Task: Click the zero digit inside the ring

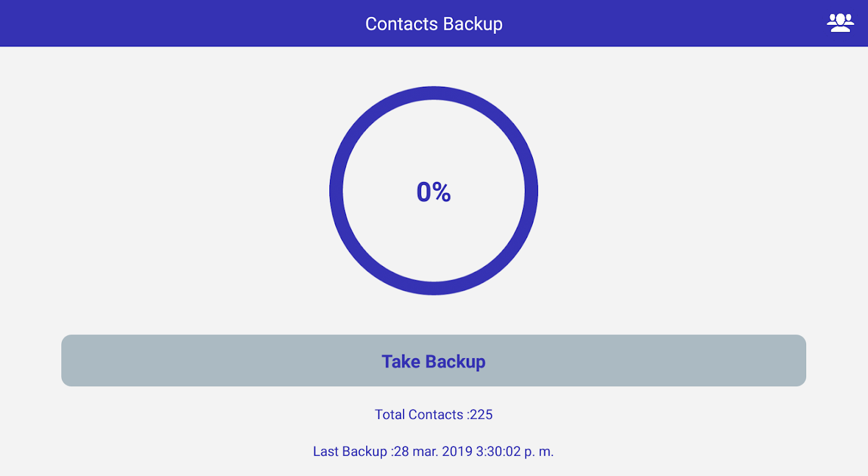Action: 424,192
